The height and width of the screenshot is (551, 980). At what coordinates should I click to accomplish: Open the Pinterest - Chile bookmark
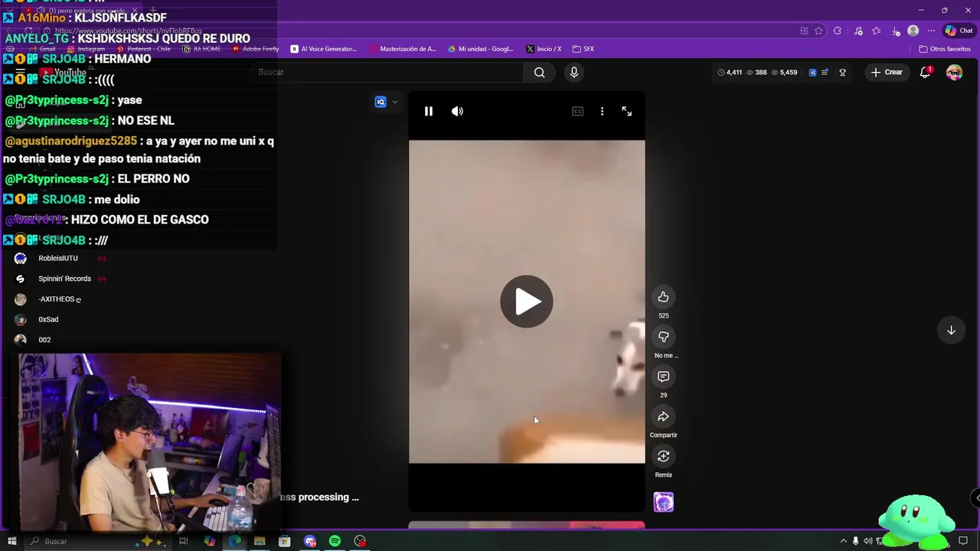[143, 49]
